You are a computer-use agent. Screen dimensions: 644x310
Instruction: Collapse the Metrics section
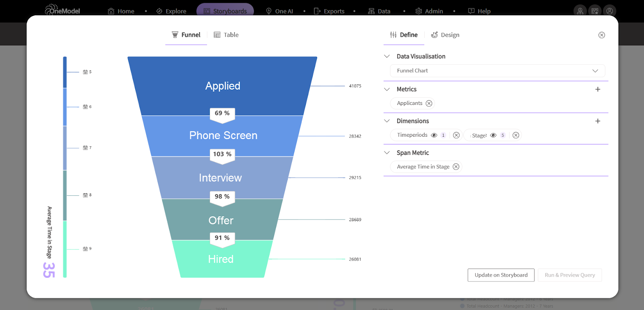pyautogui.click(x=387, y=89)
